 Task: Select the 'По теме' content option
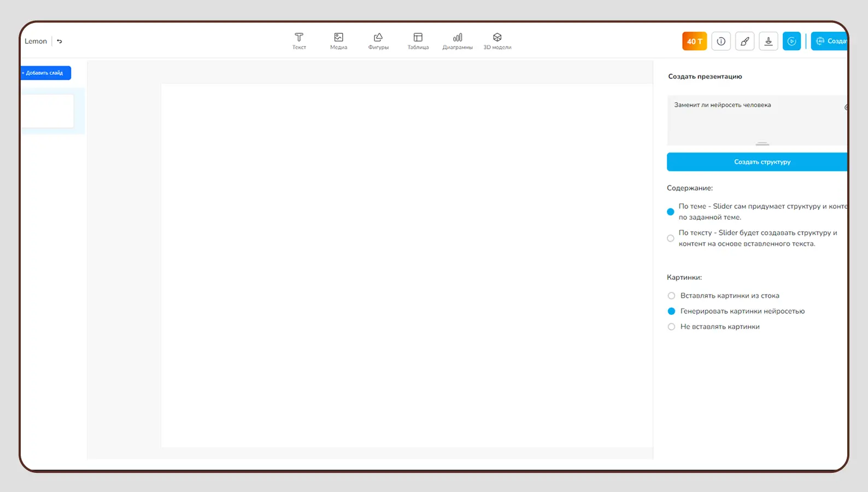(x=671, y=212)
